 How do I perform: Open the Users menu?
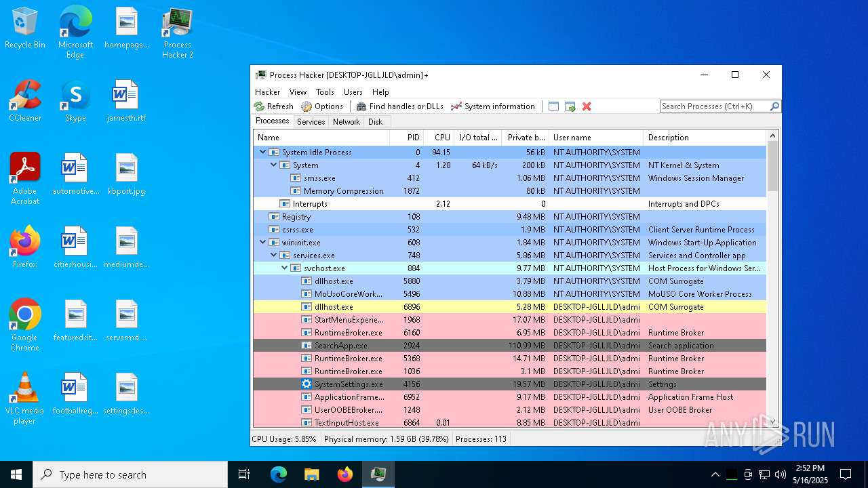pos(353,92)
